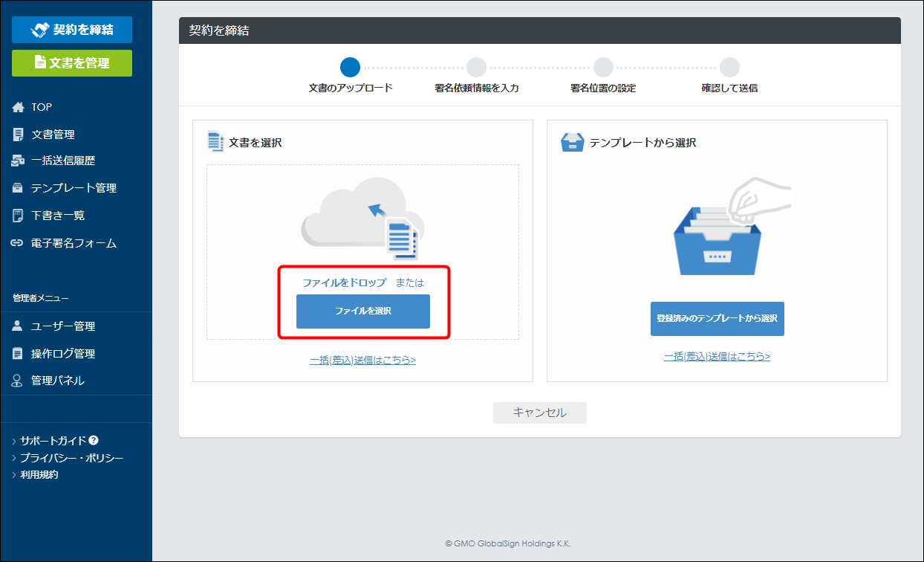Open the 操作ログ管理 icon
924x562 pixels.
(19, 354)
